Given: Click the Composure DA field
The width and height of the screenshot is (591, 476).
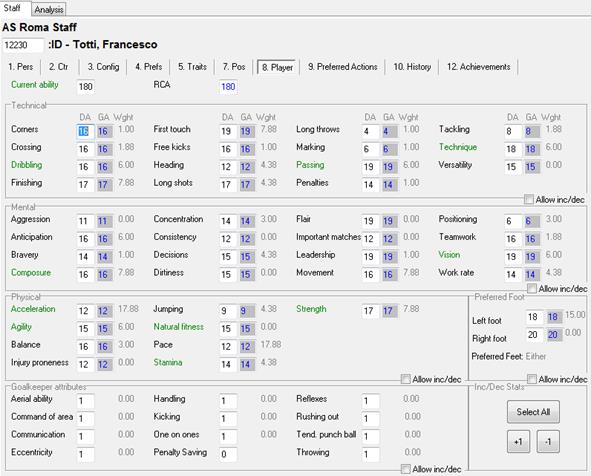Looking at the screenshot, I should [x=86, y=275].
